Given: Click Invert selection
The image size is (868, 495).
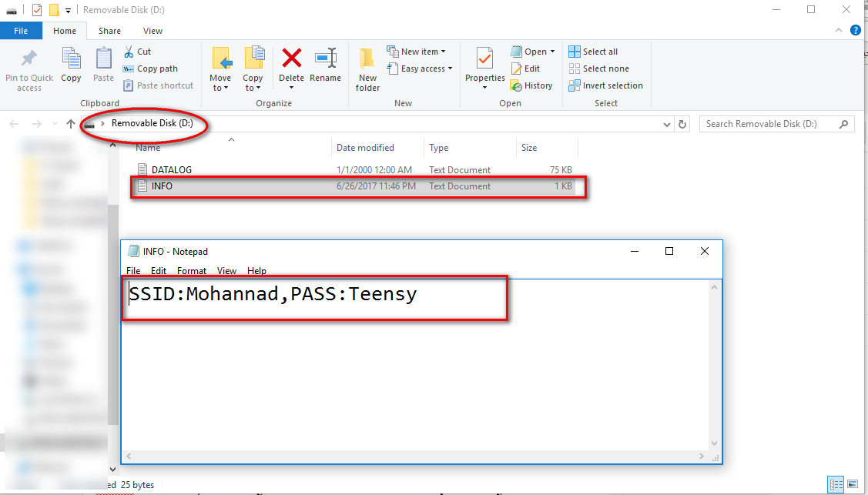Looking at the screenshot, I should coord(605,85).
